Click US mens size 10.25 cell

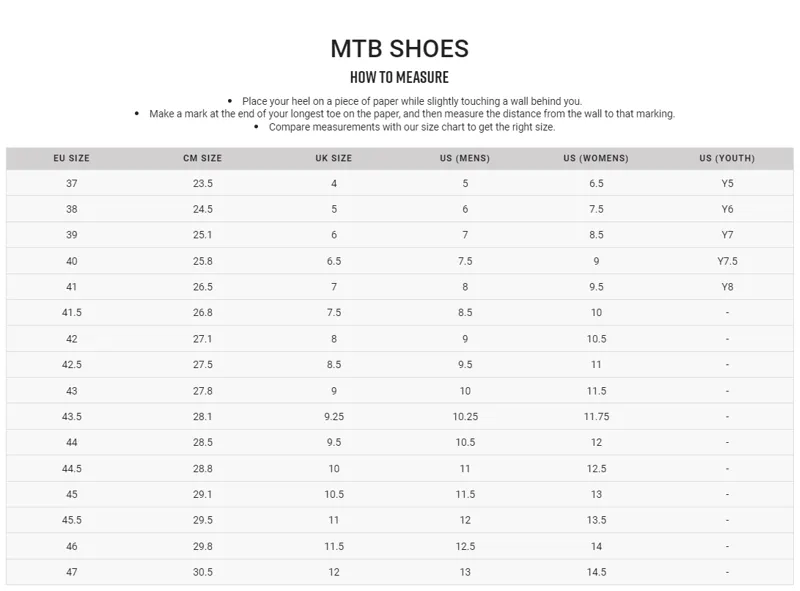point(465,417)
